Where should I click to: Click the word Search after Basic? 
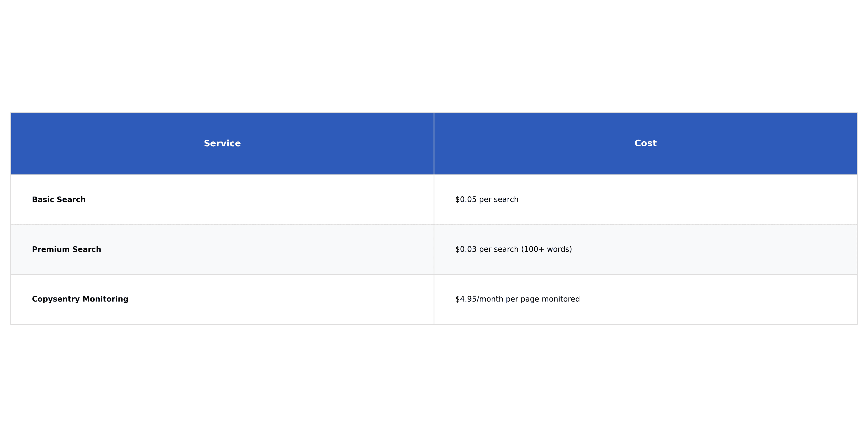[71, 200]
